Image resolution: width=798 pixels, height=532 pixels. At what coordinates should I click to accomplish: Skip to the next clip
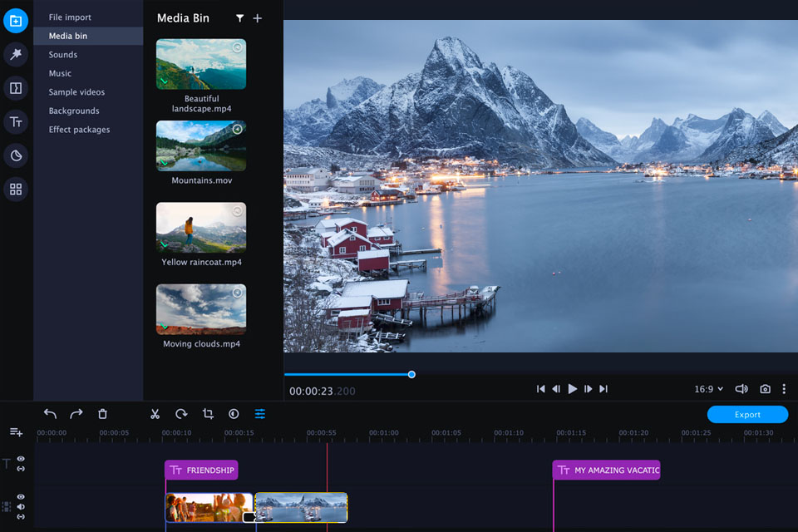pyautogui.click(x=603, y=389)
